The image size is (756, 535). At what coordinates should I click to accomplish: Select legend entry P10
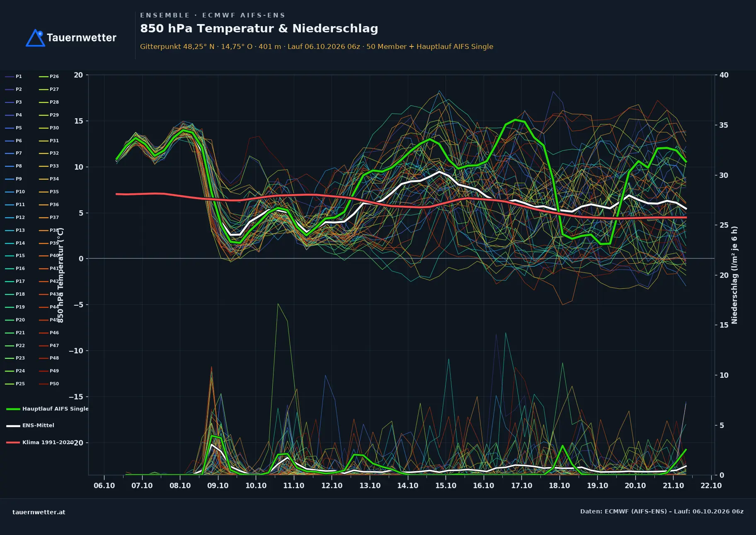(15, 192)
